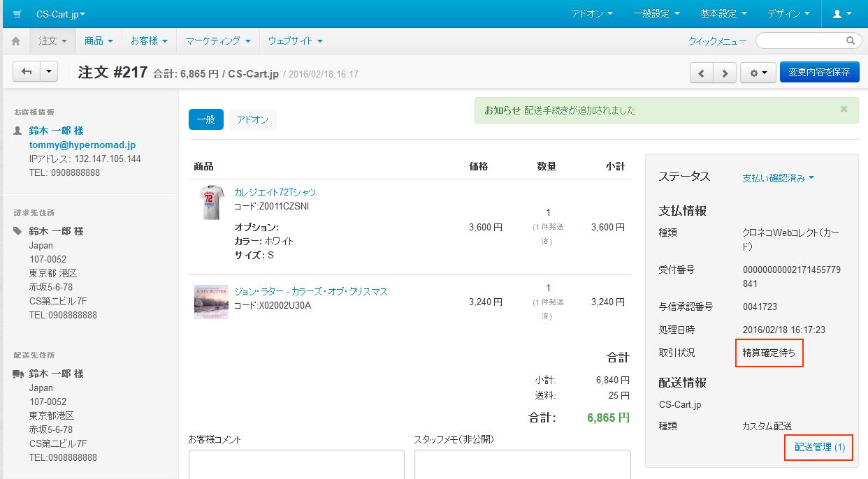Open the 配送管理 (1) link
Image resolution: width=868 pixels, height=479 pixels.
pos(818,448)
